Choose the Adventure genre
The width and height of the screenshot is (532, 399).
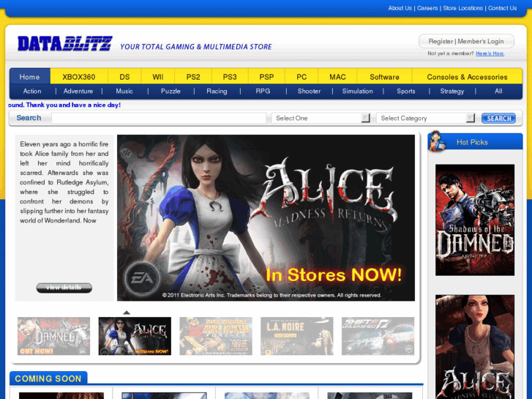[x=78, y=91]
